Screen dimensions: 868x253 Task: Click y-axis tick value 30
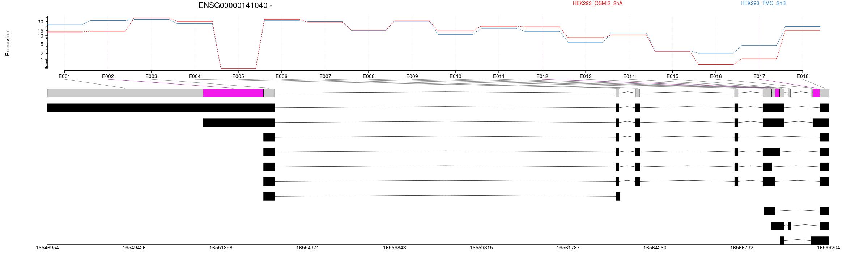pyautogui.click(x=40, y=22)
